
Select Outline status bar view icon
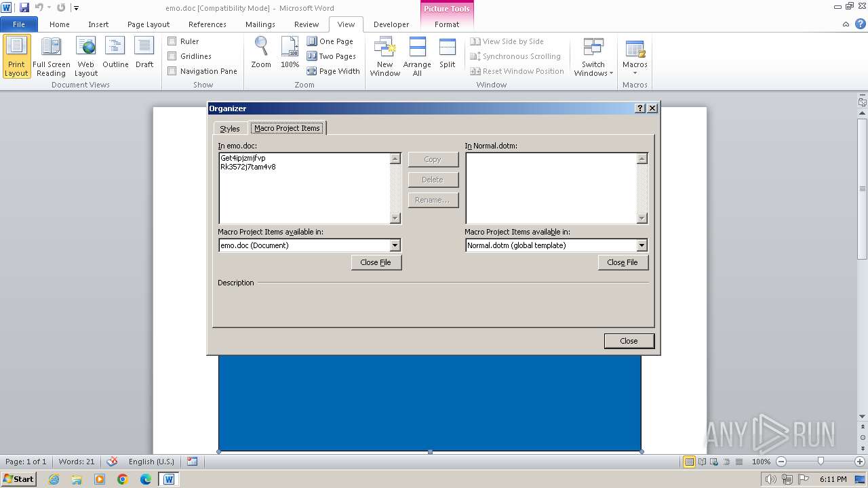727,462
